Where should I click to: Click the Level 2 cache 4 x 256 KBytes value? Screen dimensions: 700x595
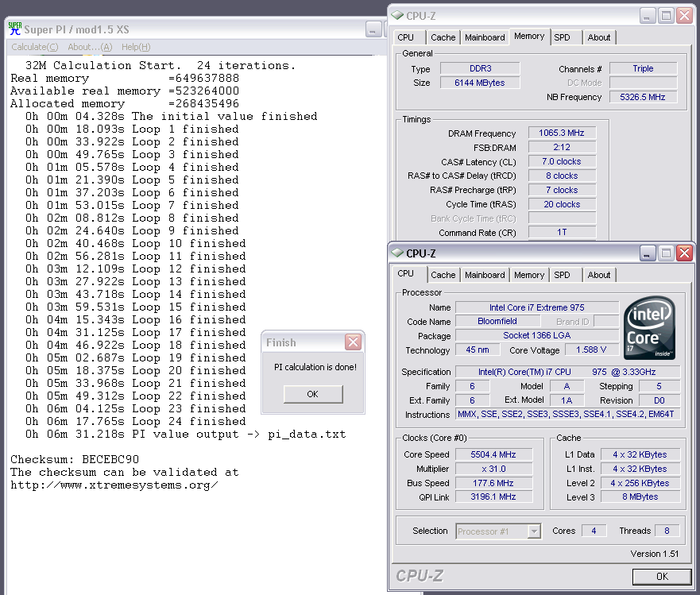point(640,483)
